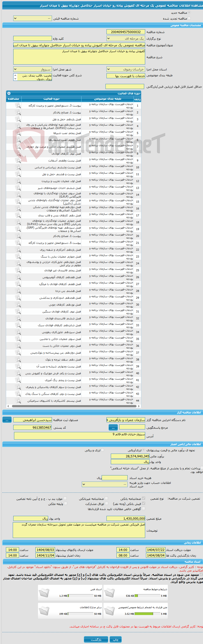Click estimate value 28,574,940,345

click(x=130, y=456)
